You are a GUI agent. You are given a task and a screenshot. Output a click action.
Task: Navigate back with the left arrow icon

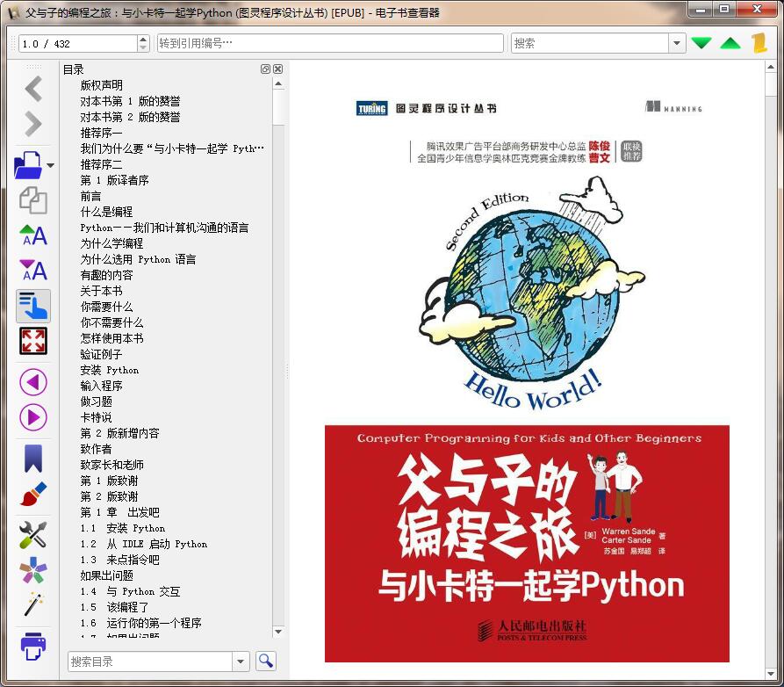tap(32, 89)
